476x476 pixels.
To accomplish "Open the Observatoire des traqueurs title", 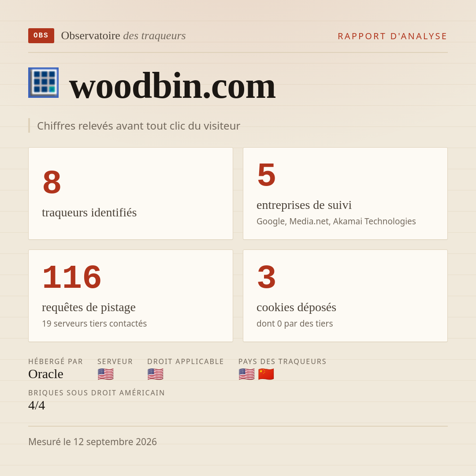I will tap(123, 36).
